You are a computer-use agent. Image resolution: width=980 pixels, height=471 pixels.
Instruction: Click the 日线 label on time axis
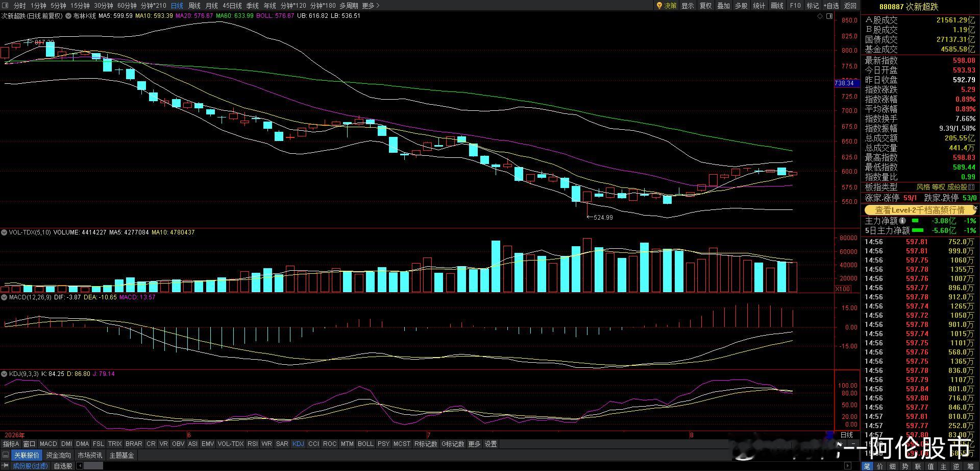coord(847,435)
